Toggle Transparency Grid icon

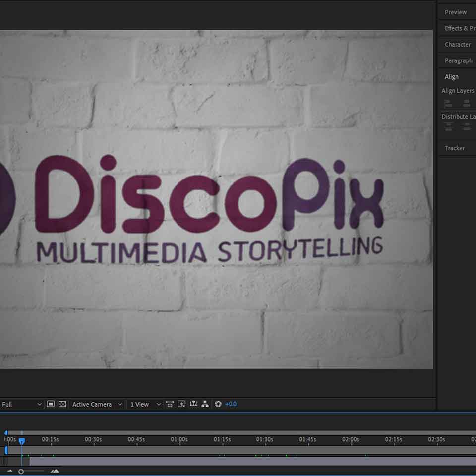click(x=62, y=404)
